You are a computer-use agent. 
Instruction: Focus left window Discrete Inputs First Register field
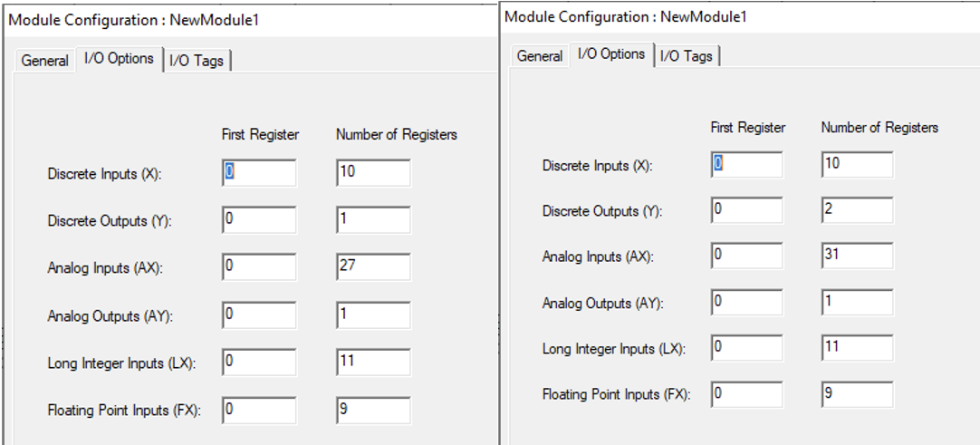pos(259,173)
